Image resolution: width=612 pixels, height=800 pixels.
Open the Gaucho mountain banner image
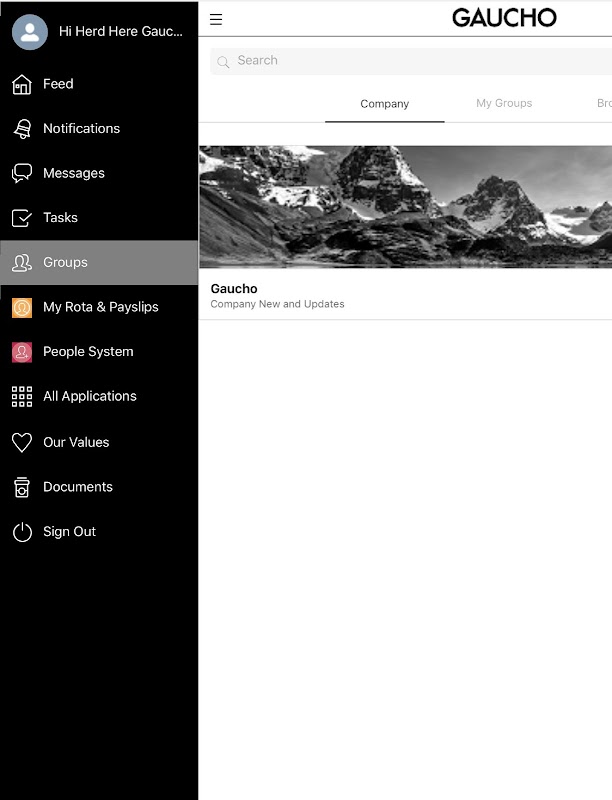(x=405, y=207)
